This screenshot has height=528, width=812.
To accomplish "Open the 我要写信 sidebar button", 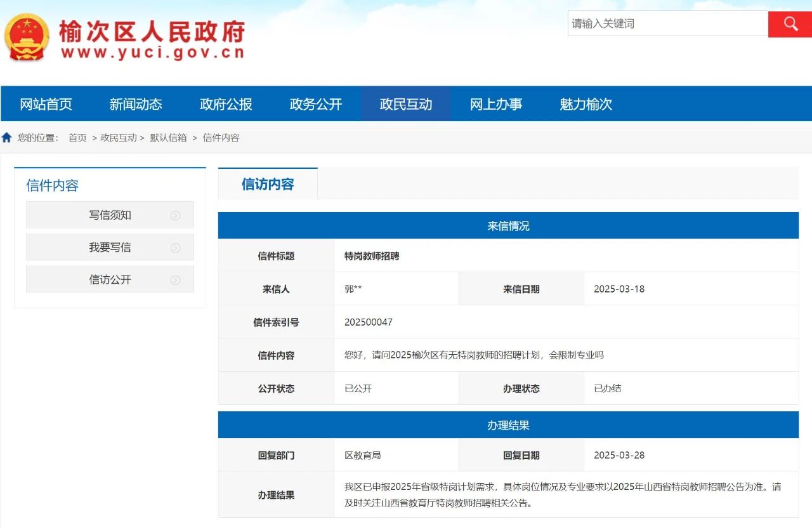I will tap(110, 247).
